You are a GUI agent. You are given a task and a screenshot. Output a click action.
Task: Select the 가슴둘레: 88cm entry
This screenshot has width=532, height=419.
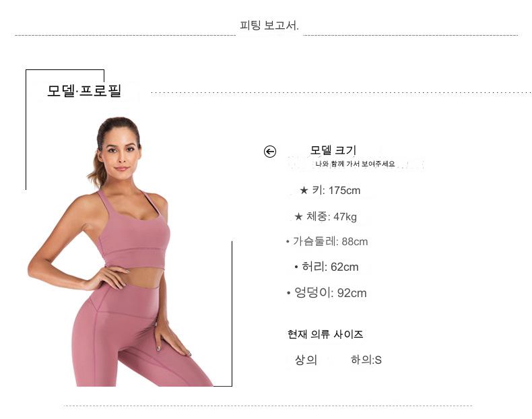click(x=330, y=242)
